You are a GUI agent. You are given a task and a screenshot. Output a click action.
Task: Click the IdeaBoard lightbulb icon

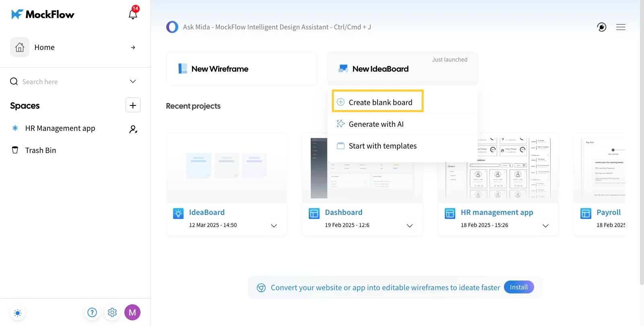[x=178, y=213]
